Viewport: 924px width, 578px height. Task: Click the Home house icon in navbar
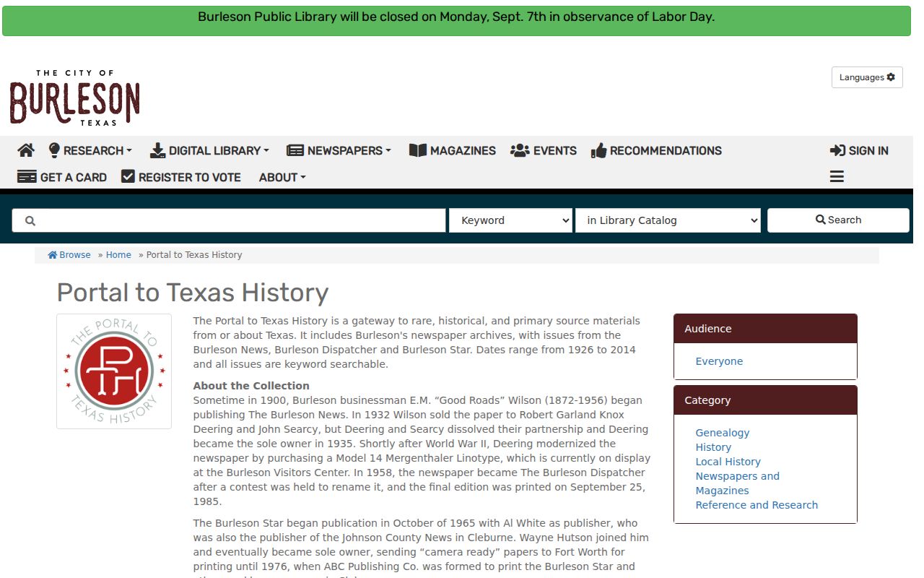click(26, 150)
